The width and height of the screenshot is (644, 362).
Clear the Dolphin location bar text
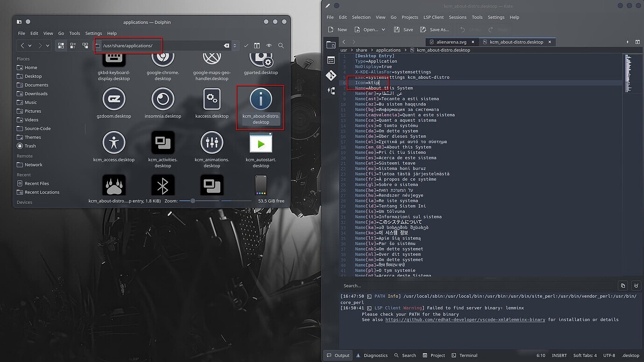pyautogui.click(x=226, y=46)
